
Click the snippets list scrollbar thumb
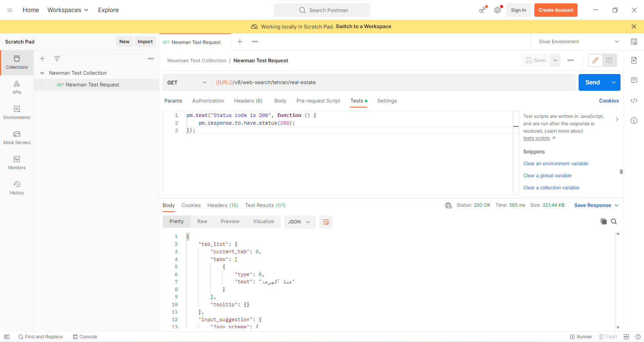tap(621, 172)
